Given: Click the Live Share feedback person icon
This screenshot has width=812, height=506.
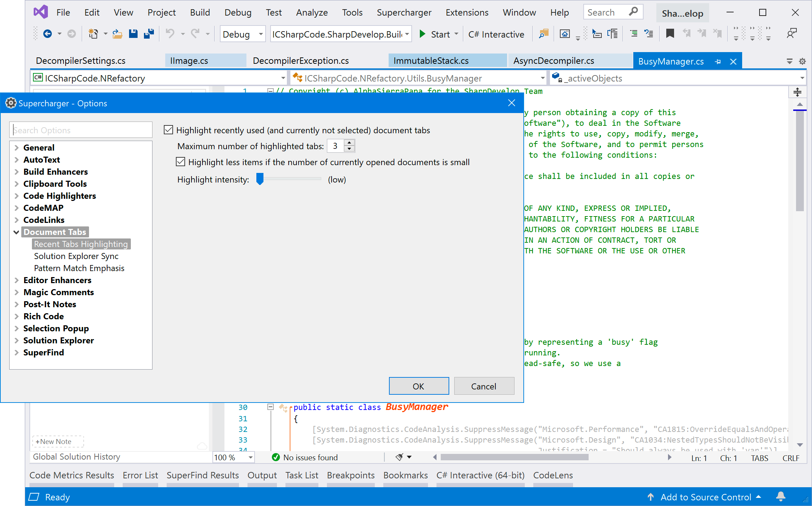Looking at the screenshot, I should [791, 34].
